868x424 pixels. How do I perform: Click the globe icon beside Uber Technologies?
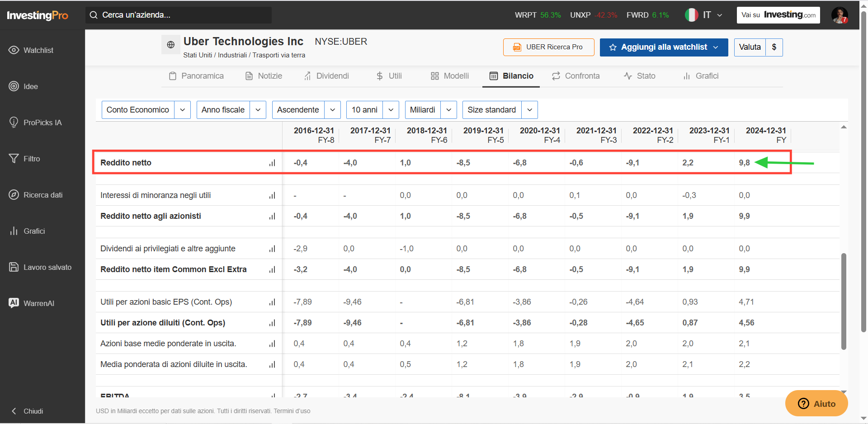pyautogui.click(x=170, y=45)
